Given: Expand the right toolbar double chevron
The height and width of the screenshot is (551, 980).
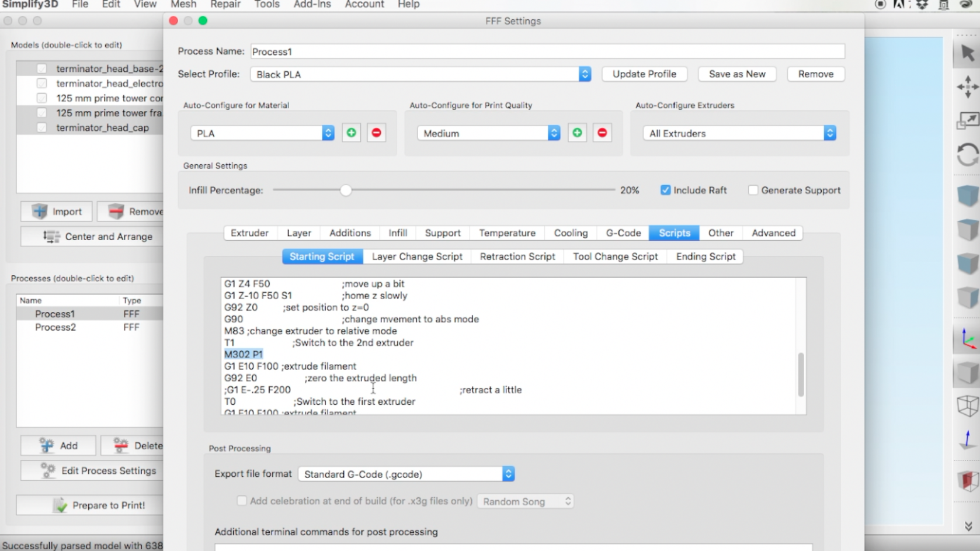Looking at the screenshot, I should [x=968, y=526].
